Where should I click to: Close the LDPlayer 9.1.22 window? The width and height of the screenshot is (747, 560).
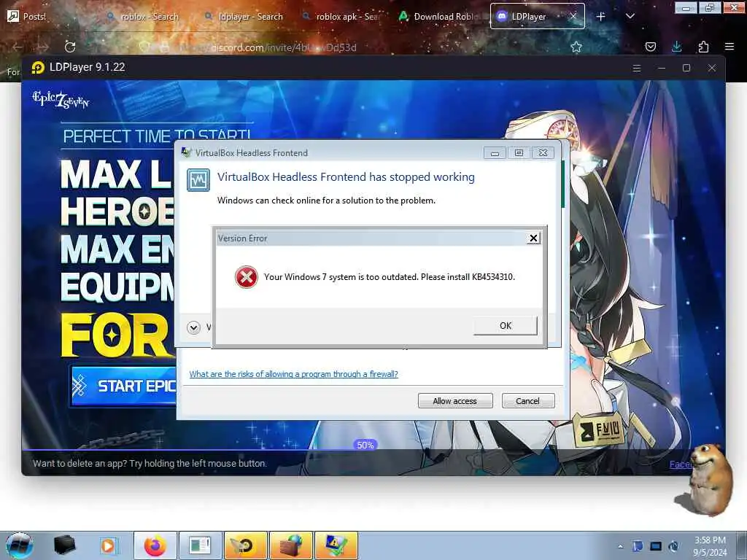point(712,68)
